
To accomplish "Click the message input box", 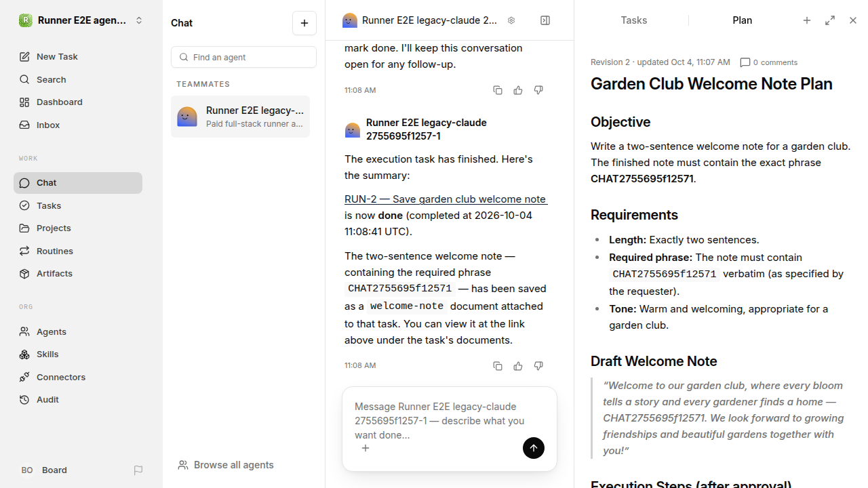I will tap(449, 420).
